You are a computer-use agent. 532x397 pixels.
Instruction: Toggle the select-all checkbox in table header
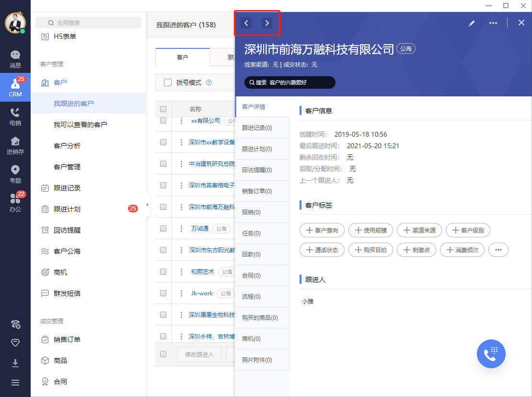coord(163,109)
